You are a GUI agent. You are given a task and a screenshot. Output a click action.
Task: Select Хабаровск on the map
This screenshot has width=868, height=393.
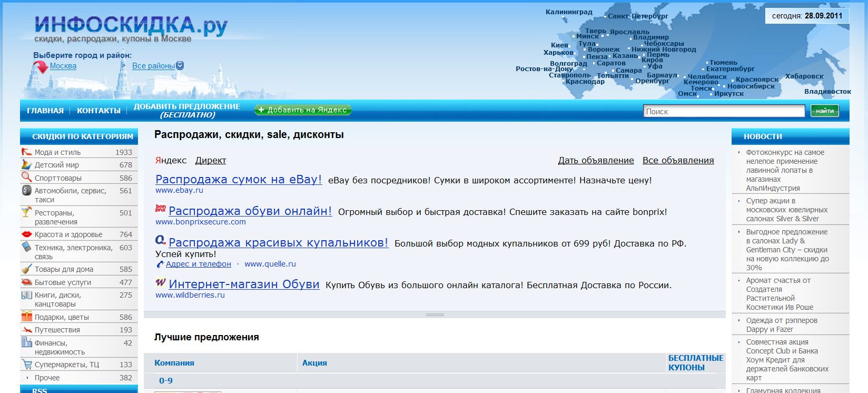[804, 76]
